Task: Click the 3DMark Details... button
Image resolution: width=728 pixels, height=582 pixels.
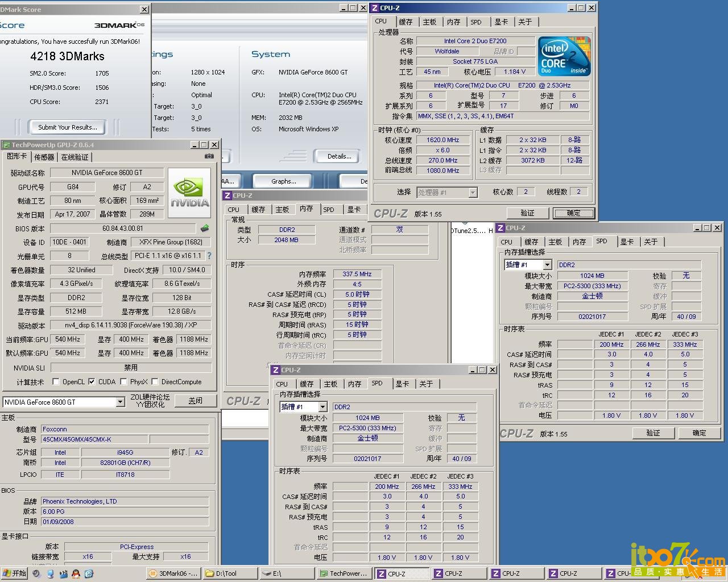Action: click(x=340, y=156)
